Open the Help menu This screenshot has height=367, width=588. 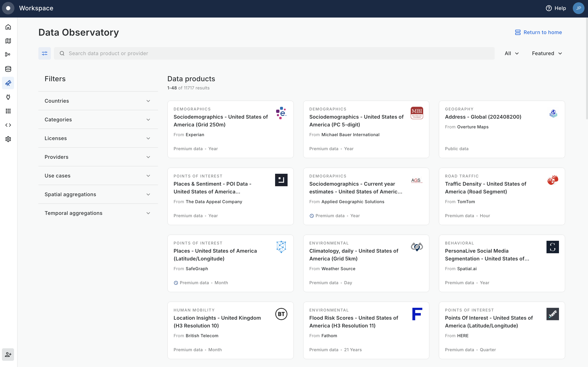556,8
